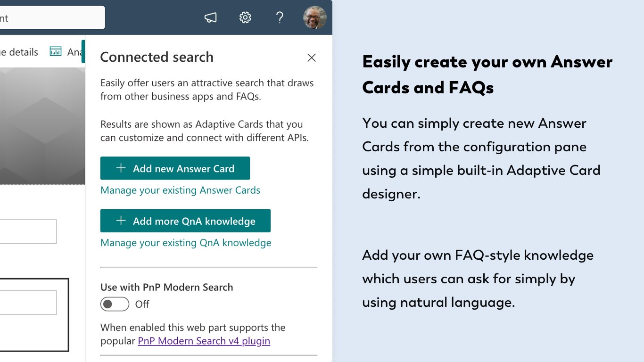Click the Connected search pane heading
Screen dimensions: 644x362
click(157, 57)
